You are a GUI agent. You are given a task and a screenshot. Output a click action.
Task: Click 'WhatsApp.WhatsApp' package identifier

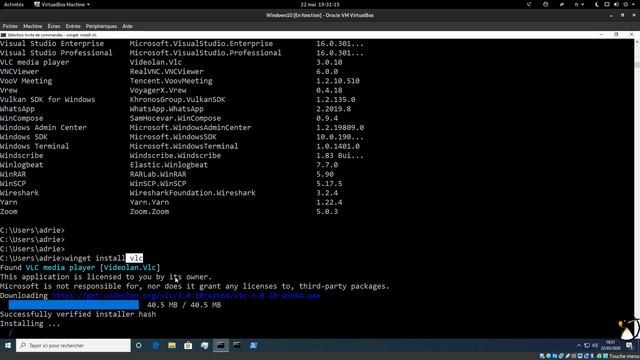[x=167, y=109]
